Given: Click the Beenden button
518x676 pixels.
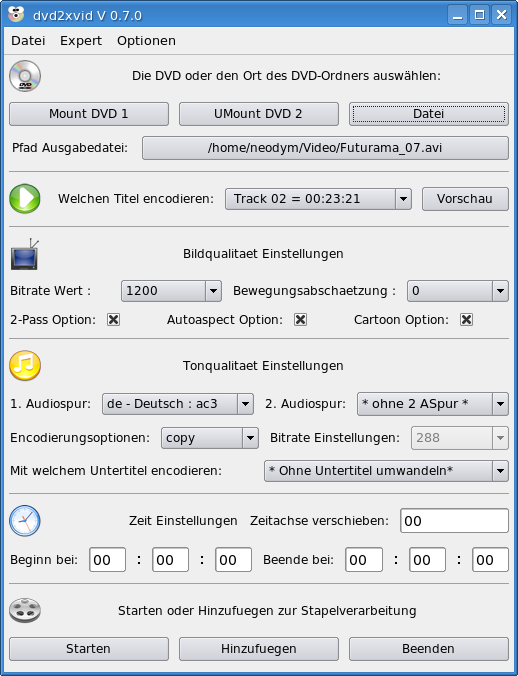Looking at the screenshot, I should coord(429,649).
